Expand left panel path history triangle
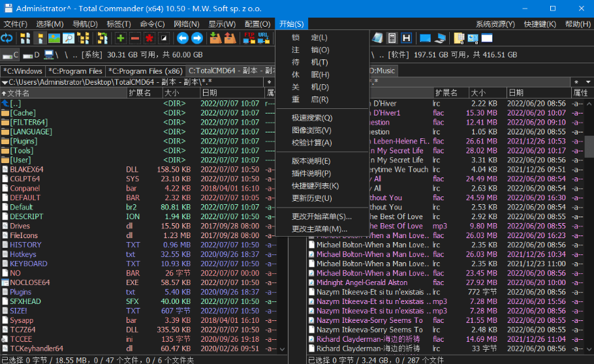Viewport: 594px width, 364px height. coord(5,82)
